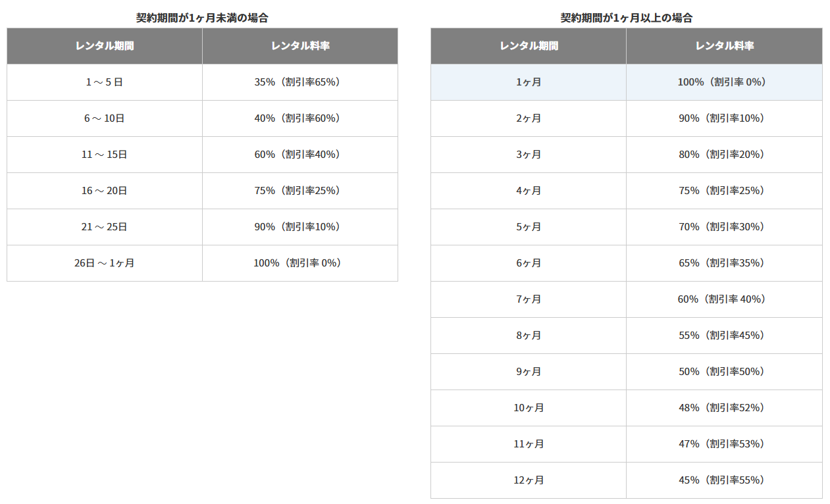
Task: Click the 70%（割引率30%） rate cell
Action: click(x=724, y=227)
